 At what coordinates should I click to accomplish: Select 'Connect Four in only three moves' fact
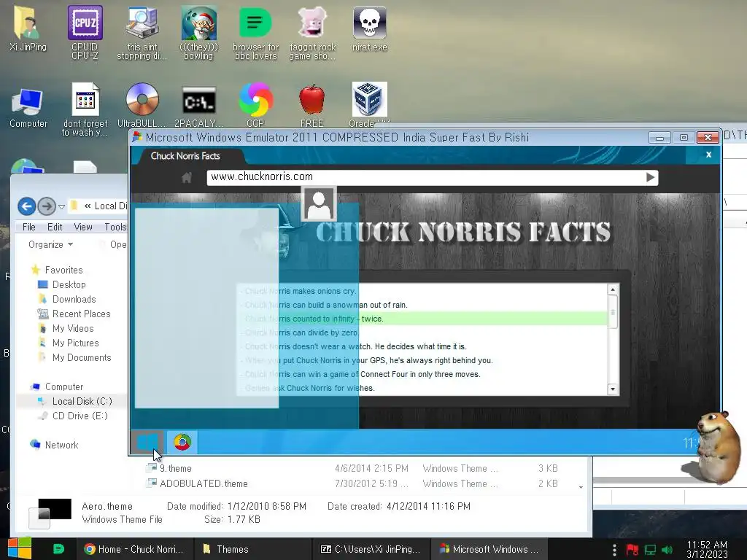(x=423, y=374)
